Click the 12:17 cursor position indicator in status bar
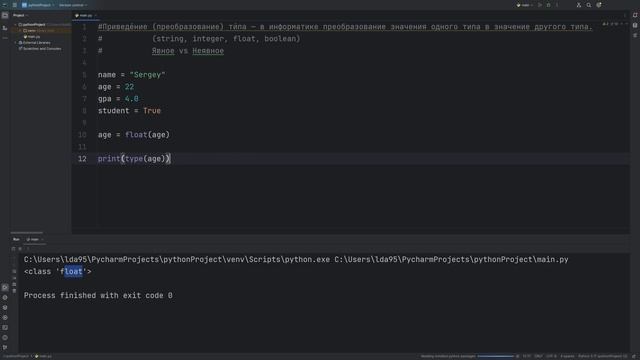 click(x=527, y=356)
